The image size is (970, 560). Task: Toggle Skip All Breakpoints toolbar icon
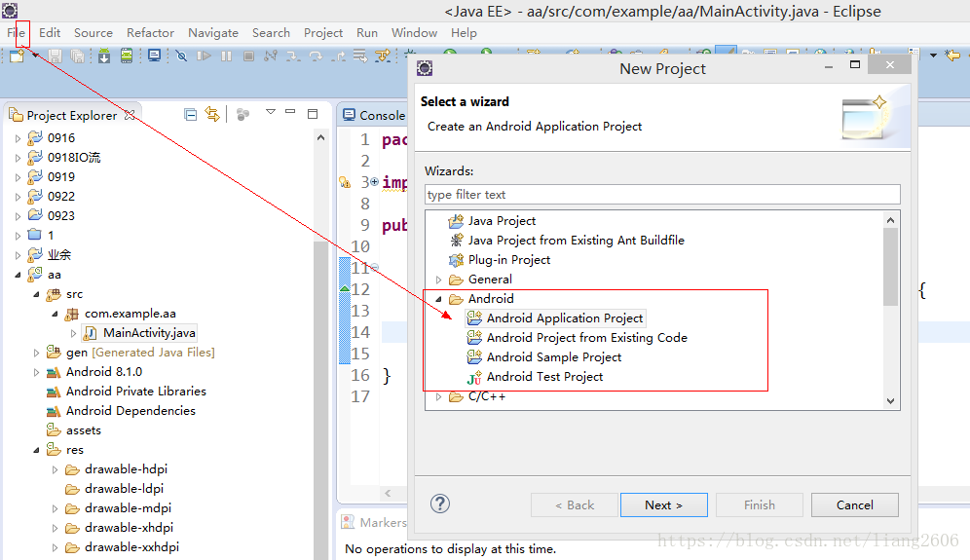pyautogui.click(x=181, y=56)
